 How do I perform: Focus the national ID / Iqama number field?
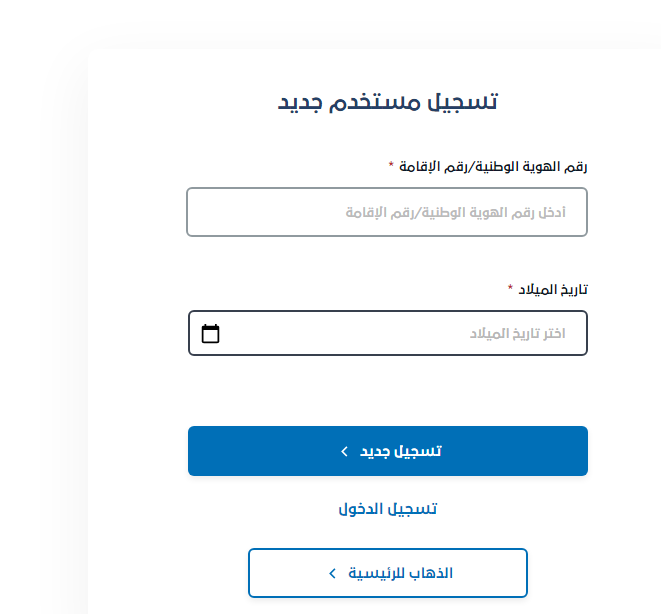click(387, 212)
